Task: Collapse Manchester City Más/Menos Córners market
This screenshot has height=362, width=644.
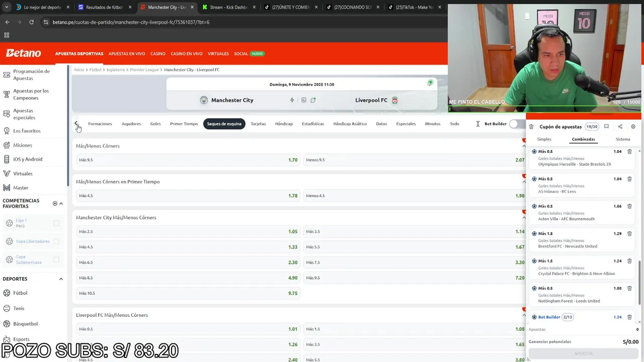Action: pyautogui.click(x=524, y=217)
